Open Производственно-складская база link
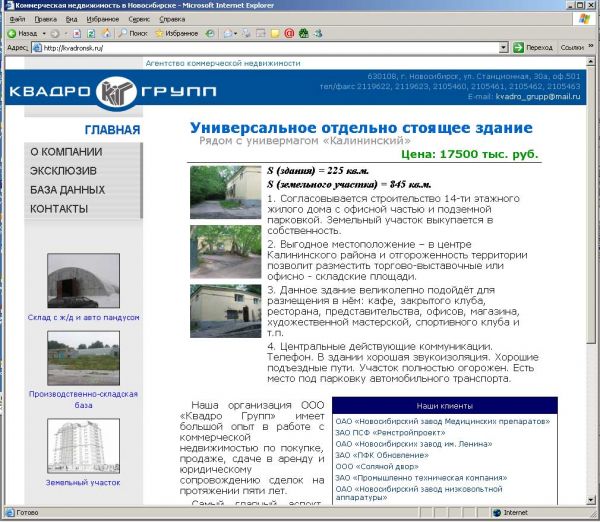This screenshot has height=522, width=600. (83, 399)
